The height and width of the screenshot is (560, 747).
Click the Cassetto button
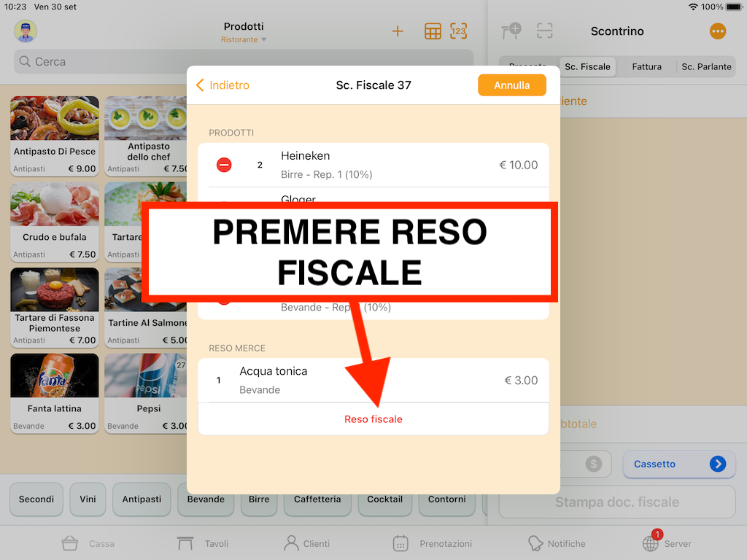pyautogui.click(x=679, y=464)
